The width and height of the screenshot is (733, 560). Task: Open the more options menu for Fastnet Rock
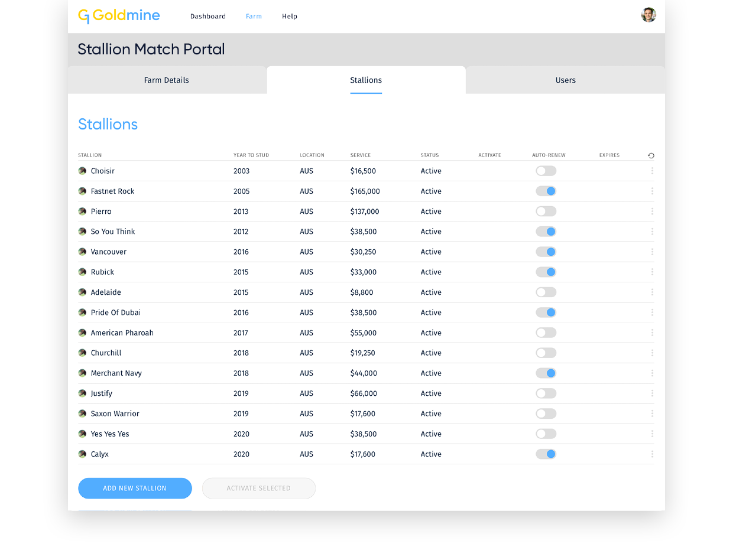click(x=652, y=191)
